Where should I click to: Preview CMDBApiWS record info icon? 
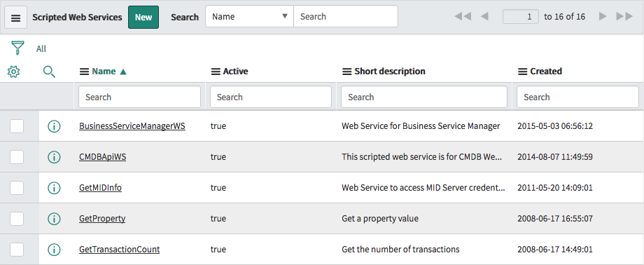(x=54, y=157)
